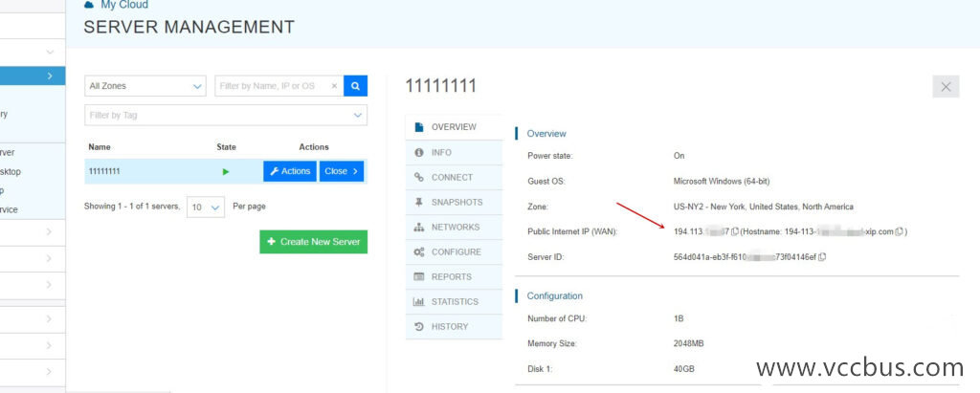The width and height of the screenshot is (980, 393).
Task: Clear the name filter with the x icon
Action: pyautogui.click(x=334, y=86)
